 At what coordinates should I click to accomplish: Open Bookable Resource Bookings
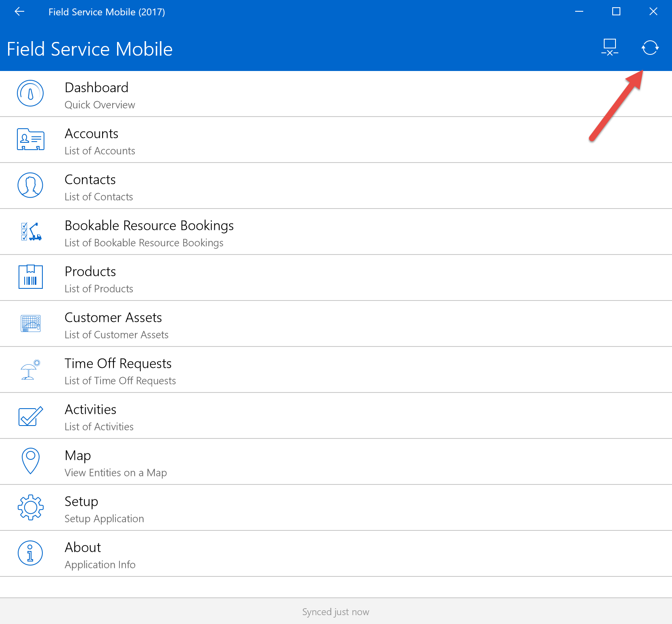[336, 232]
